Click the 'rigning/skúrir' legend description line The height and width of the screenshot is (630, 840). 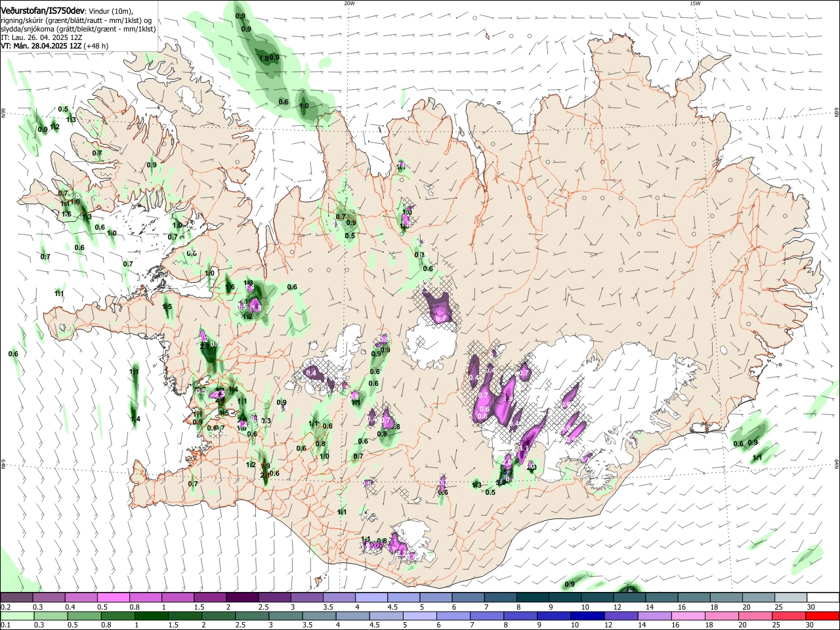pos(76,20)
